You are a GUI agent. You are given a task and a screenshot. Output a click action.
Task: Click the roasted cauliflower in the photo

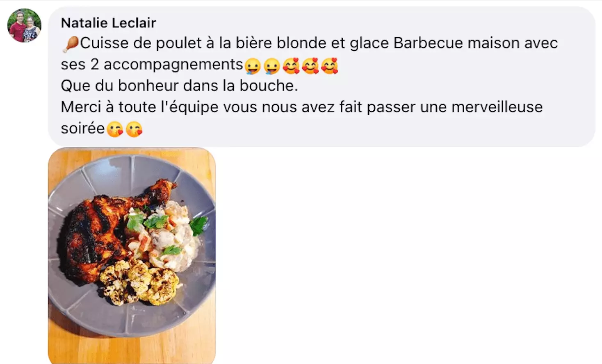(x=139, y=282)
